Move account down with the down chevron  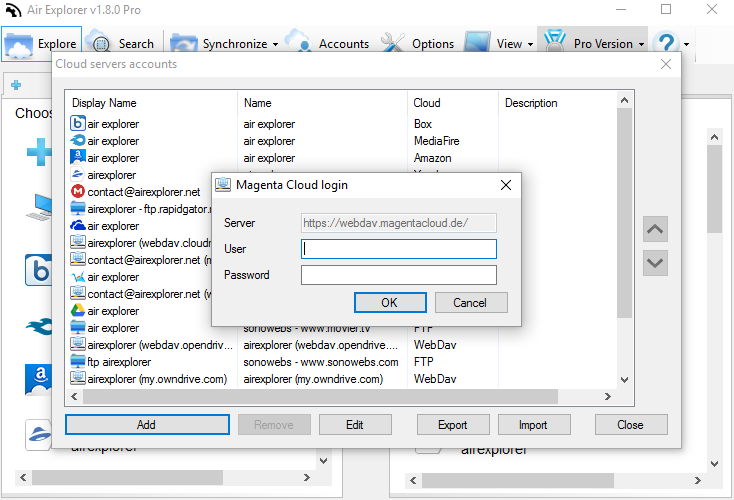pyautogui.click(x=655, y=263)
